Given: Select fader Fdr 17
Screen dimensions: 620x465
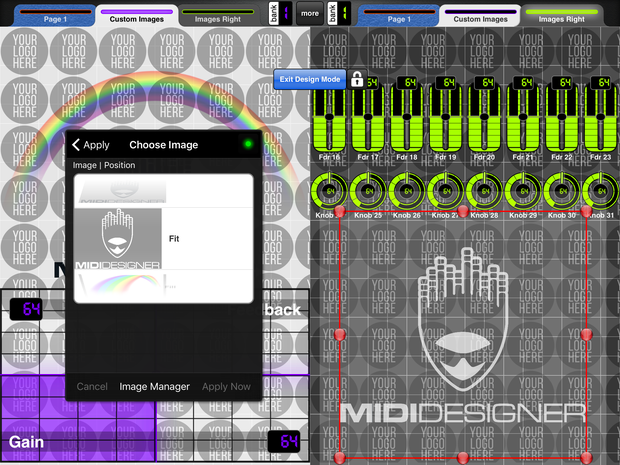Looking at the screenshot, I should tap(368, 119).
